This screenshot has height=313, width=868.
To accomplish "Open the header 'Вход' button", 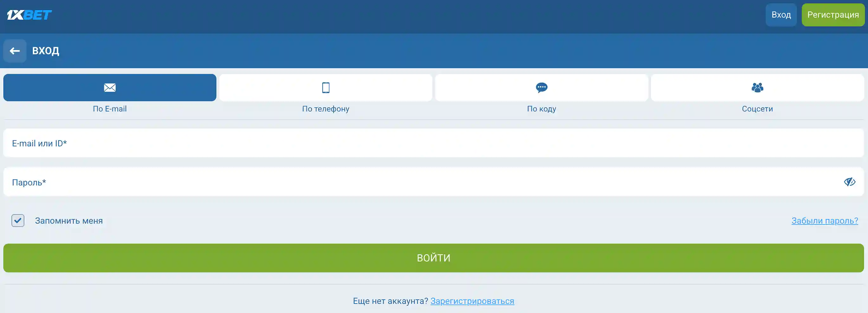I will (x=781, y=15).
